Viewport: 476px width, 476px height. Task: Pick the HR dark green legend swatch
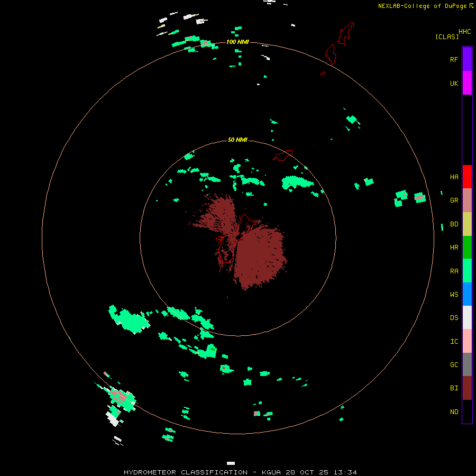(467, 248)
